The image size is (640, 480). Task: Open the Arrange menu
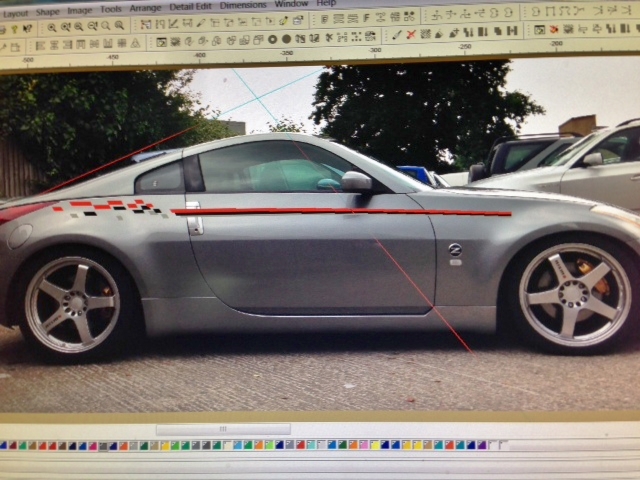tap(145, 8)
